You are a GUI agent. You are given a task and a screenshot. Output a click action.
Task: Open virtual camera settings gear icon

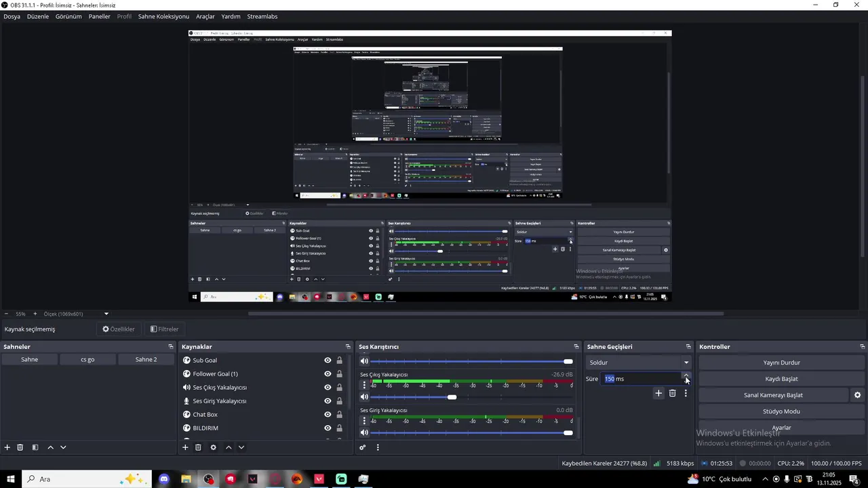point(857,395)
